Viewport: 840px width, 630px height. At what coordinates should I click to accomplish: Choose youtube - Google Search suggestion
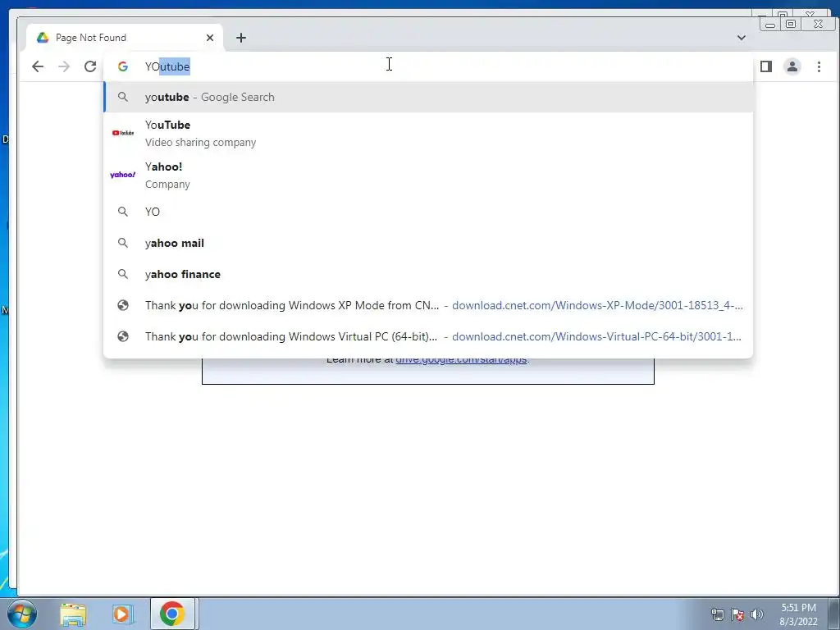(x=428, y=97)
